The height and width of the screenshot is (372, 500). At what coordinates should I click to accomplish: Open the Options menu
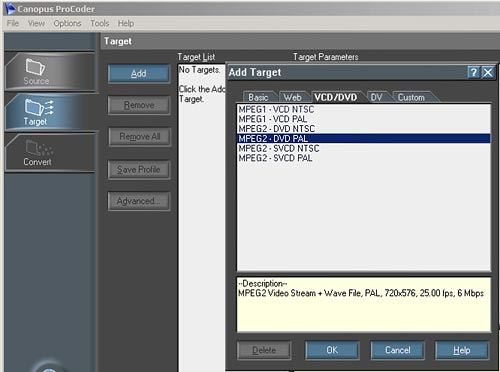point(67,23)
